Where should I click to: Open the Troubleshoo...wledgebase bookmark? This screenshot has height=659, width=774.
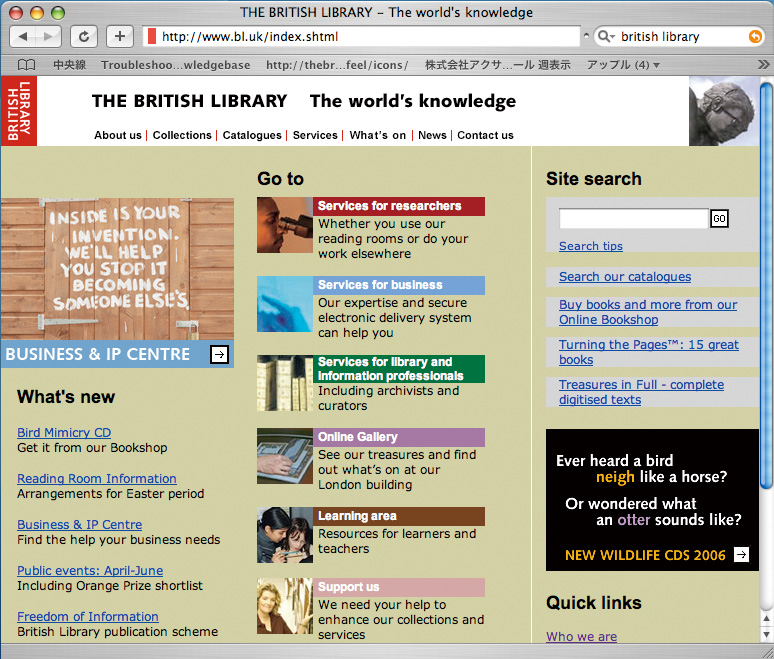(x=175, y=65)
